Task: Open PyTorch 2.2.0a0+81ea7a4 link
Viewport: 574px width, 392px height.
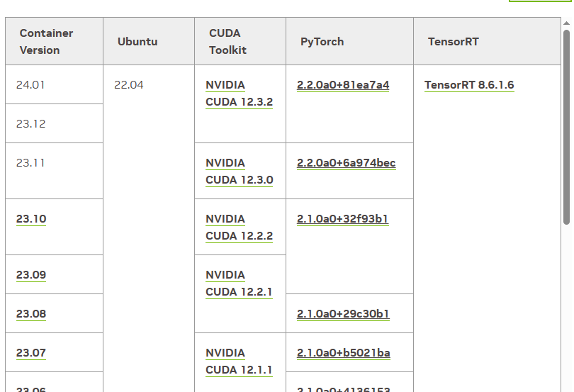Action: (343, 85)
